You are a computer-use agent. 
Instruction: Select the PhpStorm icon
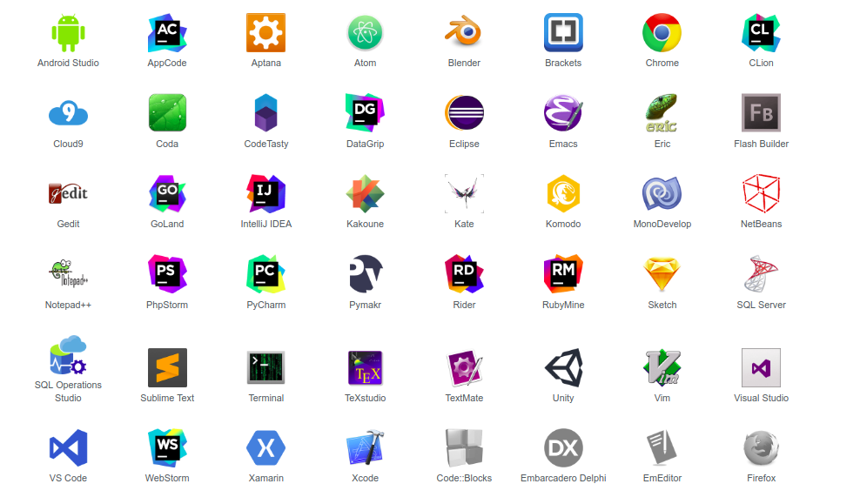(x=167, y=273)
